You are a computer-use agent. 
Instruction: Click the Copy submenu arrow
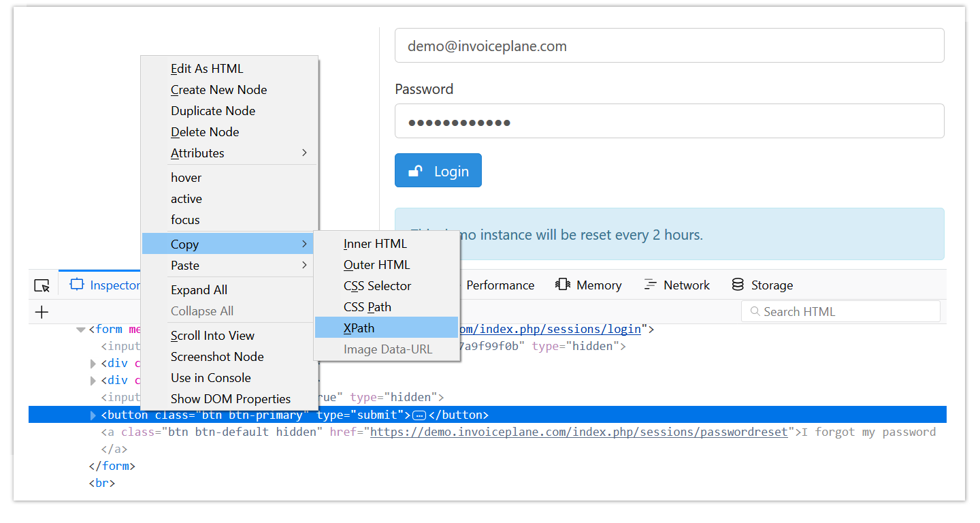304,244
